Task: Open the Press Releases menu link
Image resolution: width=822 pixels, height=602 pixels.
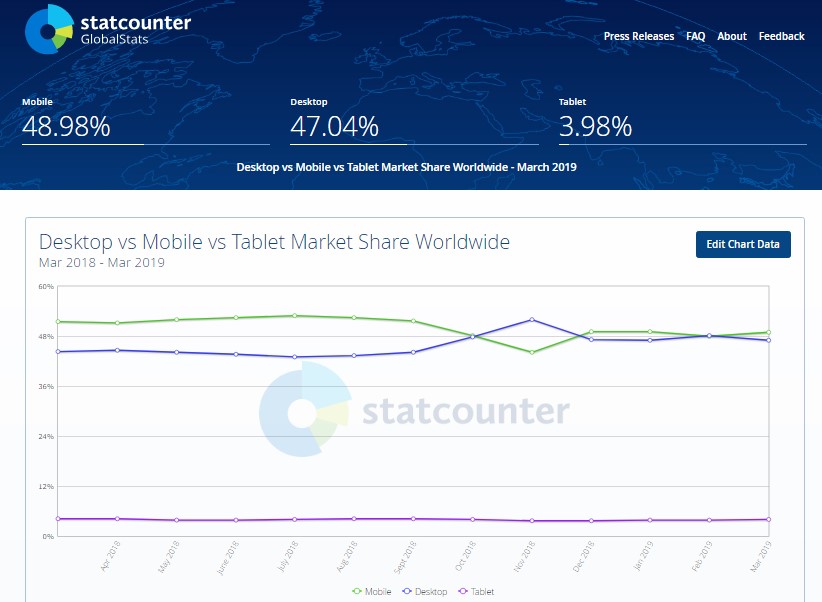Action: (639, 36)
